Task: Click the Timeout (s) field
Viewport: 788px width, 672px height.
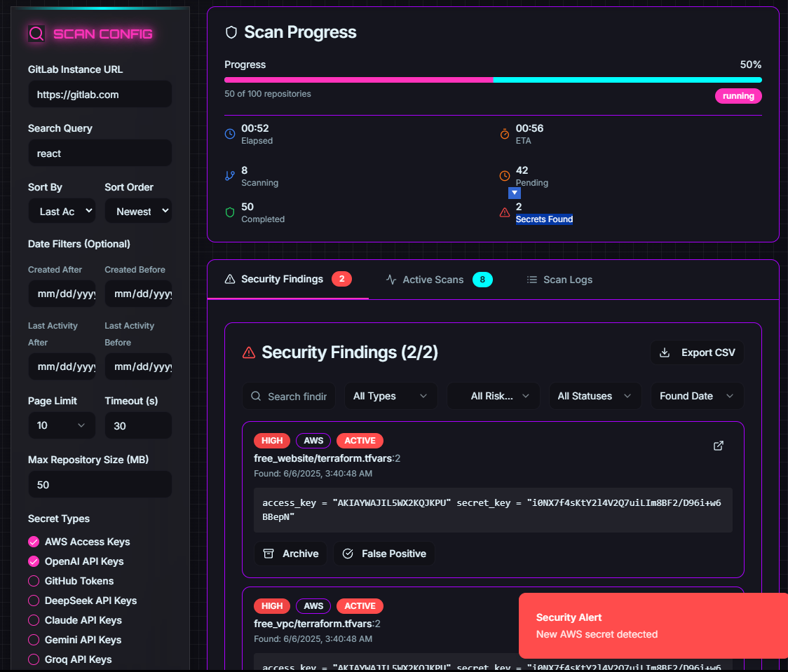Action: [138, 425]
